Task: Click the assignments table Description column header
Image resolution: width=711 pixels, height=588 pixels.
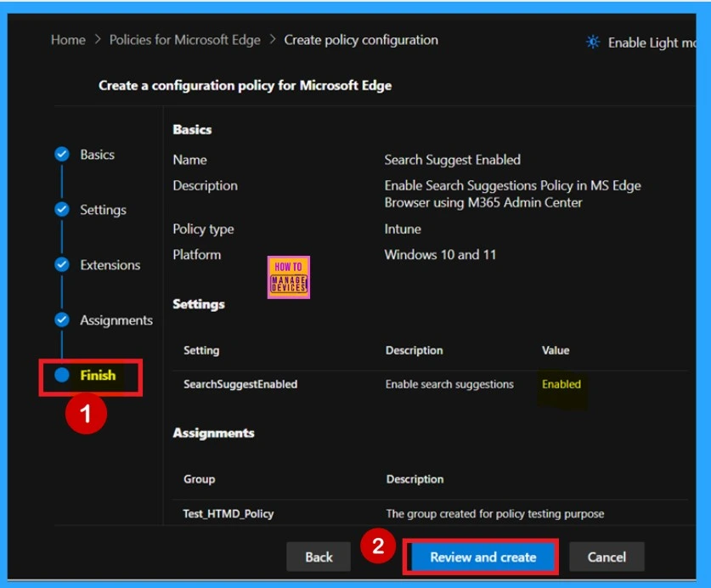Action: tap(415, 479)
